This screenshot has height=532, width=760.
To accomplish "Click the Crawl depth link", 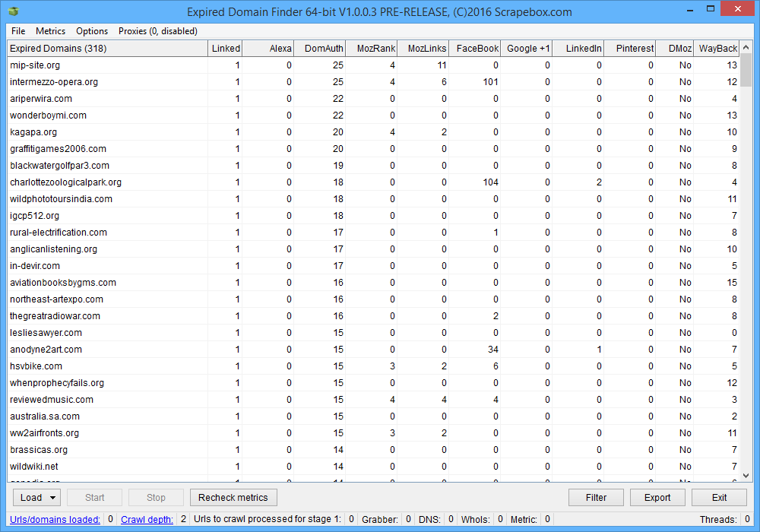I will [147, 520].
